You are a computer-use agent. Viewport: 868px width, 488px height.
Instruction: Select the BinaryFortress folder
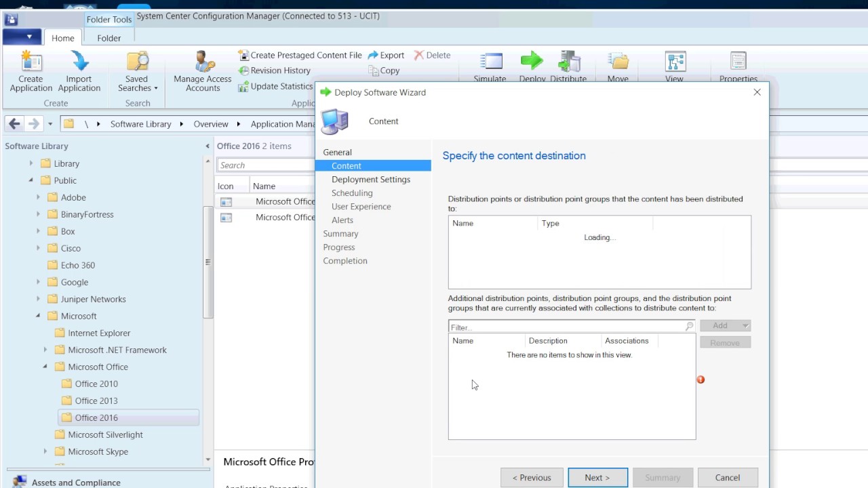[x=87, y=214]
